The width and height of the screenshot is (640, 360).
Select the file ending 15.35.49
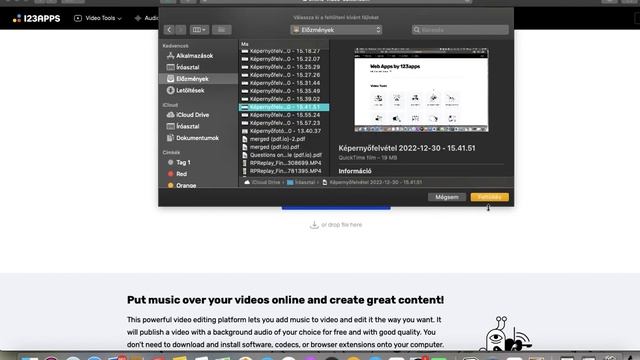pyautogui.click(x=284, y=91)
